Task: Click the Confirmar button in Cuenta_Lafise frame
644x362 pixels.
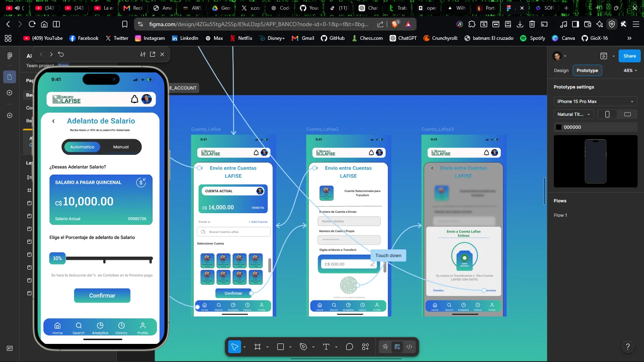Action: coord(233,293)
